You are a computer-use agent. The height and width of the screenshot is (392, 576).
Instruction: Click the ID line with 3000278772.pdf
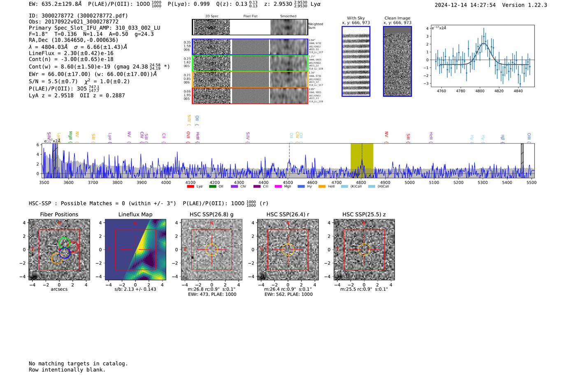click(x=78, y=16)
